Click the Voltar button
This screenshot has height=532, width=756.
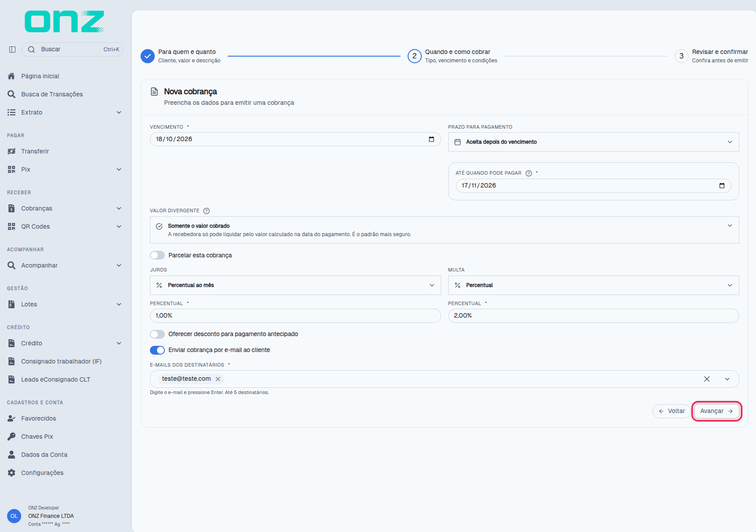[x=672, y=411]
